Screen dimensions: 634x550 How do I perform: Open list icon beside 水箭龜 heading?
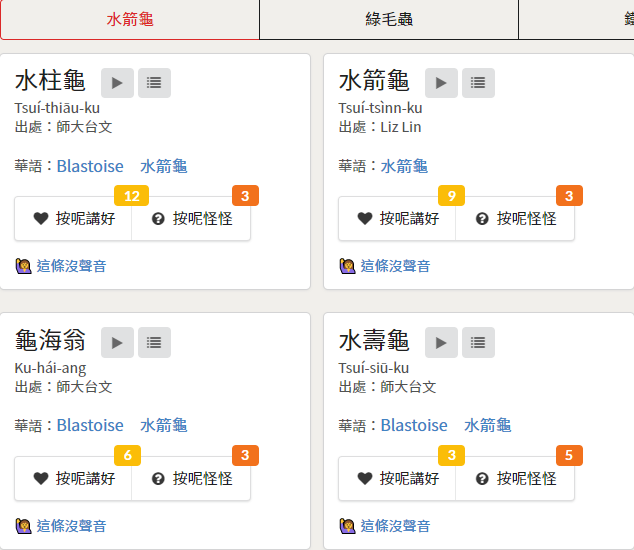click(x=478, y=83)
